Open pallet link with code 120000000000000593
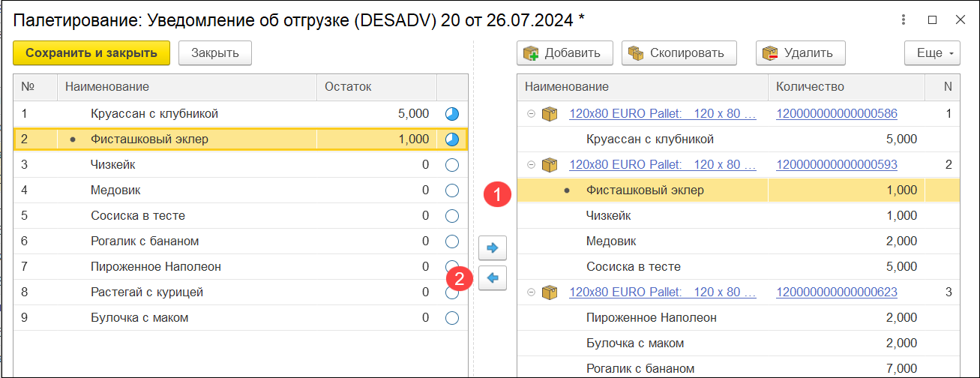The width and height of the screenshot is (980, 378). (x=837, y=165)
